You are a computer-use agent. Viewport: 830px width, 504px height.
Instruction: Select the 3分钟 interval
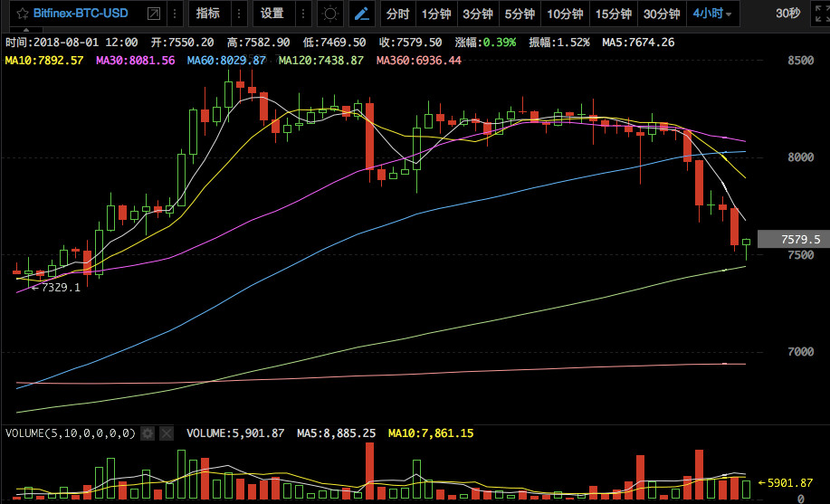(478, 14)
